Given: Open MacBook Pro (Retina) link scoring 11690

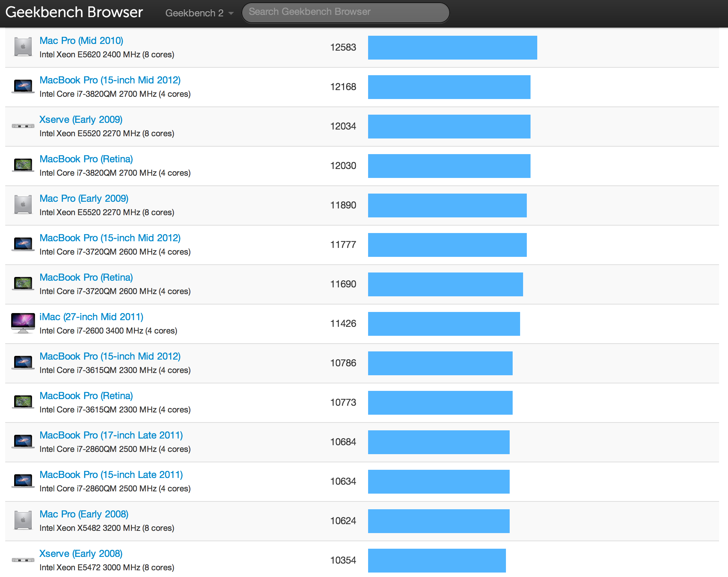Looking at the screenshot, I should (86, 277).
